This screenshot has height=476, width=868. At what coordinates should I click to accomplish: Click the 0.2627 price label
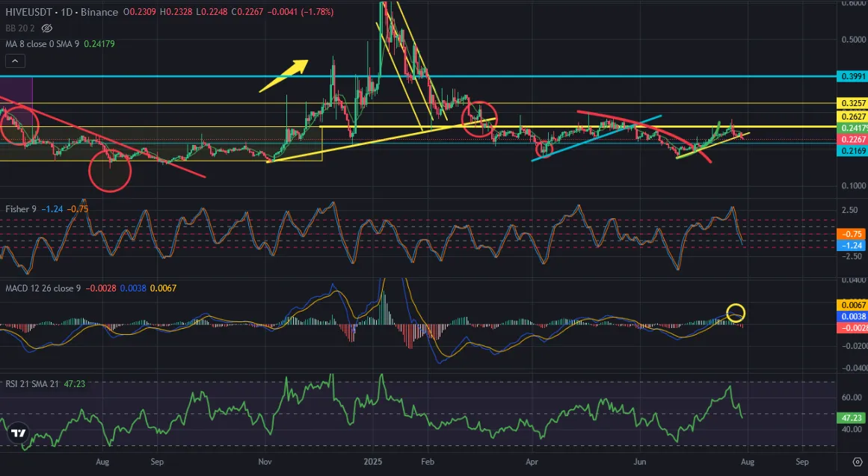pyautogui.click(x=852, y=117)
